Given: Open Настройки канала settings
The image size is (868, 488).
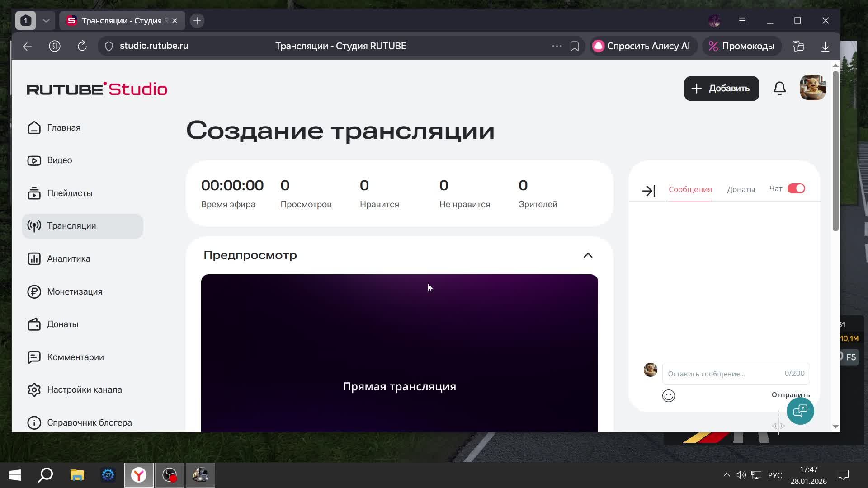Looking at the screenshot, I should pyautogui.click(x=84, y=389).
